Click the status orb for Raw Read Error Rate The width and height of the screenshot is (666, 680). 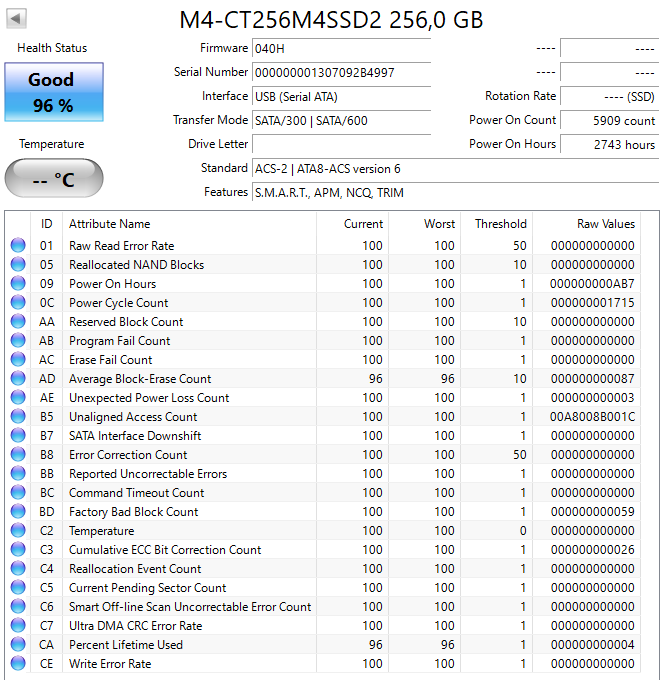tap(17, 246)
